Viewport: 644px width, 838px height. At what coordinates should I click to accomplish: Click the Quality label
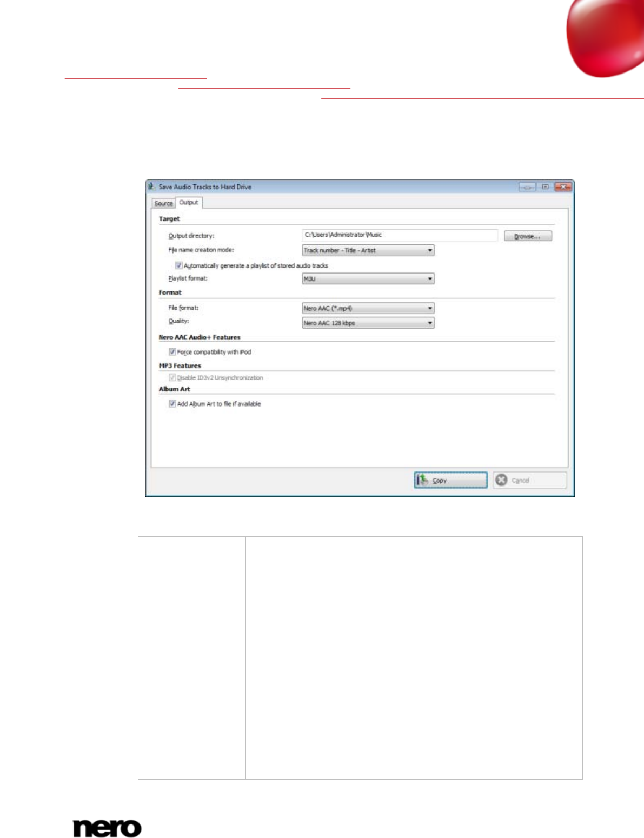[178, 321]
